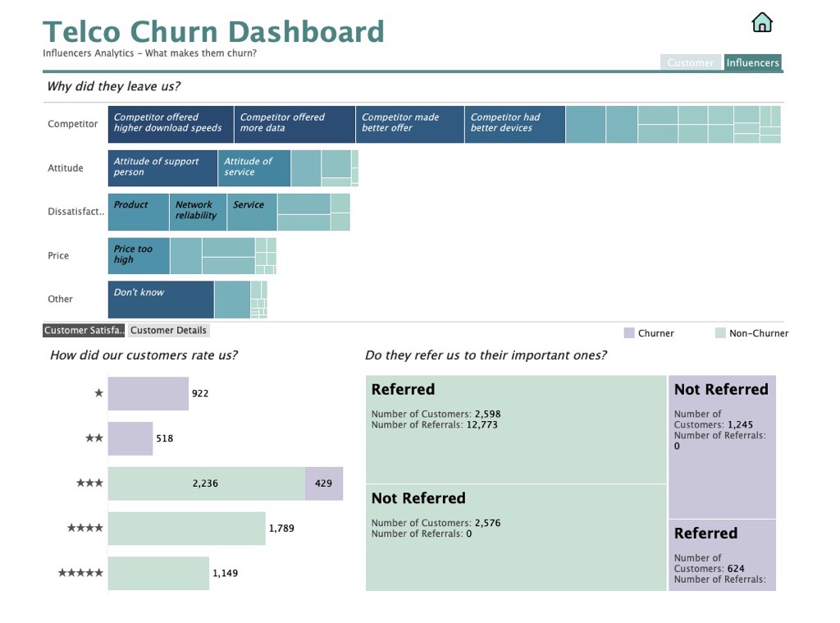This screenshot has height=623, width=840.
Task: Toggle the Churner legend filter
Action: [x=649, y=333]
